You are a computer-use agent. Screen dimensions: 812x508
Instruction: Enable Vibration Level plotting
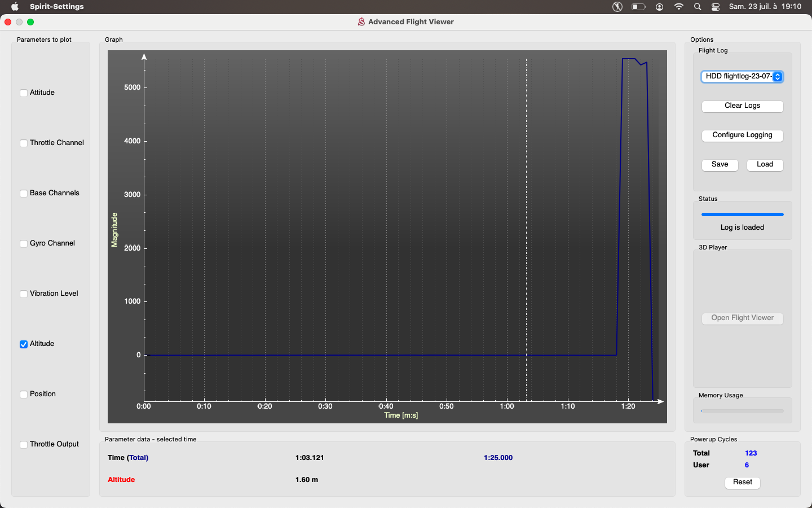(x=24, y=294)
